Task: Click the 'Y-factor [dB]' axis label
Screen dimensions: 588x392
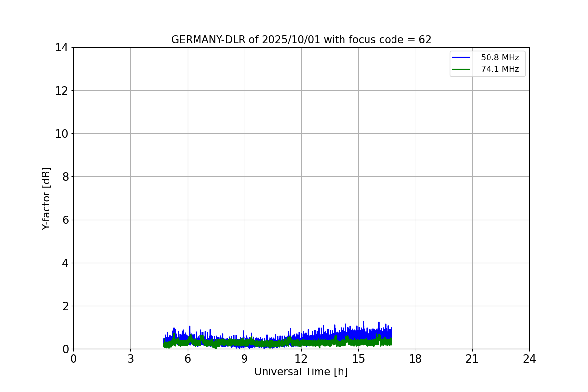Action: [46, 198]
